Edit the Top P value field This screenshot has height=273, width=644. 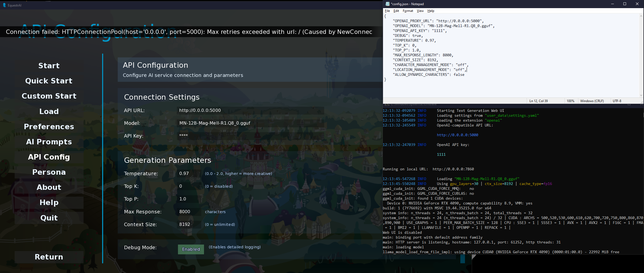point(189,199)
